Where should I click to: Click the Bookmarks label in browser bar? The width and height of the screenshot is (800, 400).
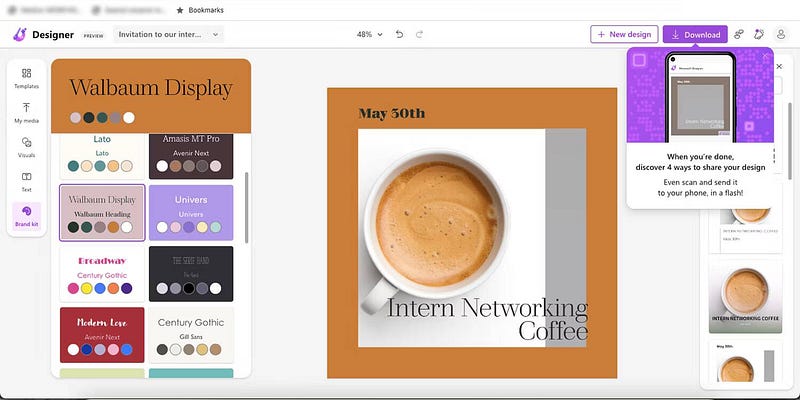pyautogui.click(x=206, y=10)
